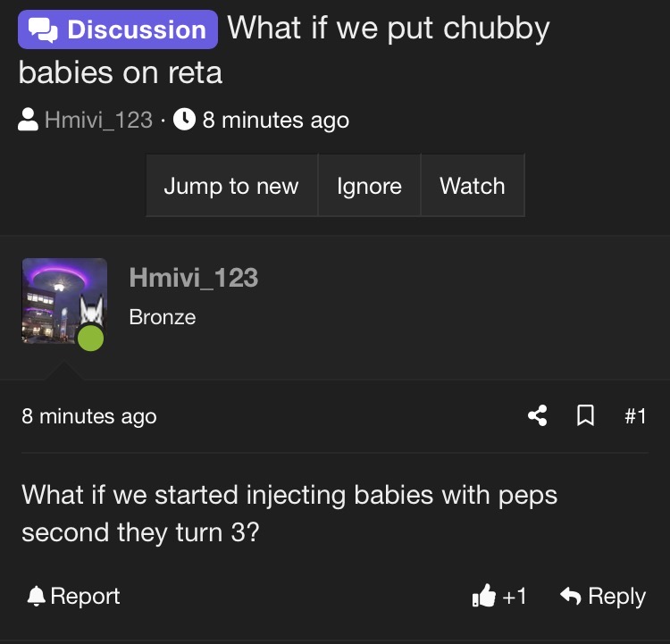Image resolution: width=670 pixels, height=644 pixels.
Task: Open the #1 post permalink
Action: tap(635, 416)
